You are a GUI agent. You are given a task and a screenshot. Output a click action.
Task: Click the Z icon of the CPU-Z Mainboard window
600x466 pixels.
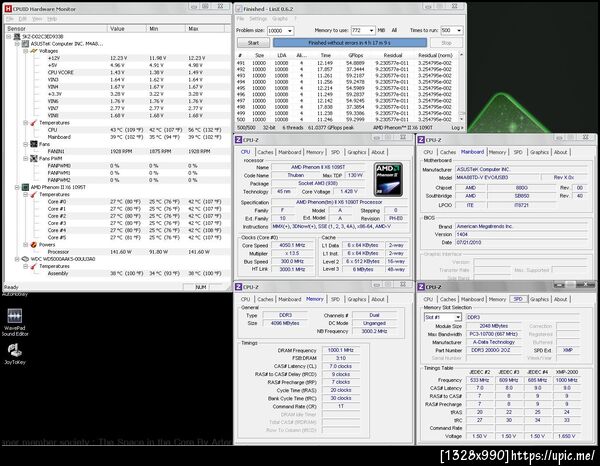click(421, 140)
